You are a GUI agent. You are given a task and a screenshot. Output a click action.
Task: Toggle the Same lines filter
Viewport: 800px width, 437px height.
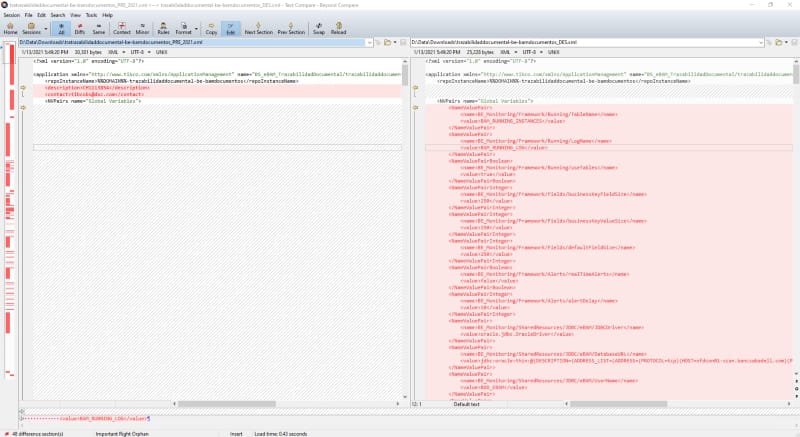(99, 28)
